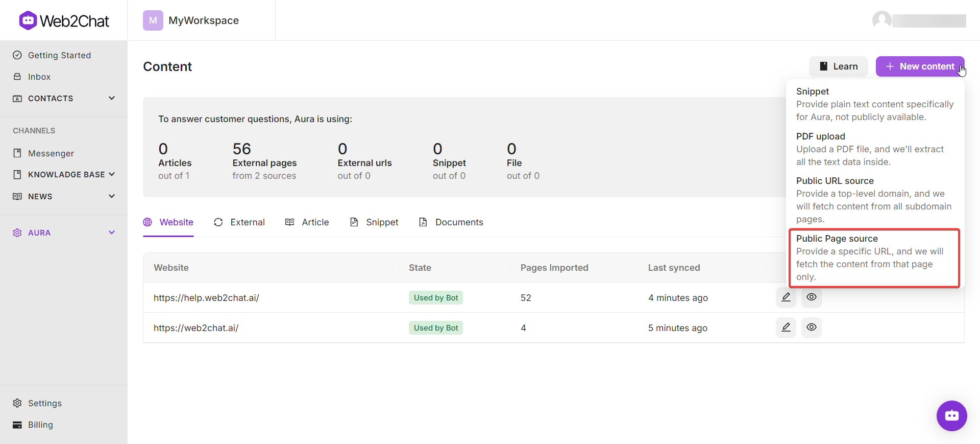Click the Website column header
Viewport: 980px width, 444px height.
(171, 268)
